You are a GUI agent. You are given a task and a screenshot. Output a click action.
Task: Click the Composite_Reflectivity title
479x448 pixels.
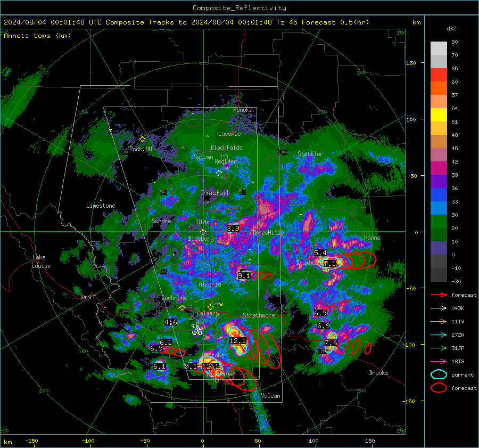239,8
